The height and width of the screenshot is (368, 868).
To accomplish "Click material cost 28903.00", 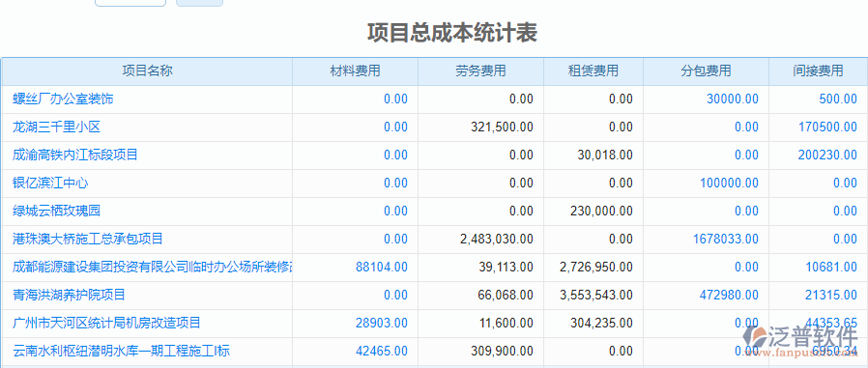I will point(382,323).
